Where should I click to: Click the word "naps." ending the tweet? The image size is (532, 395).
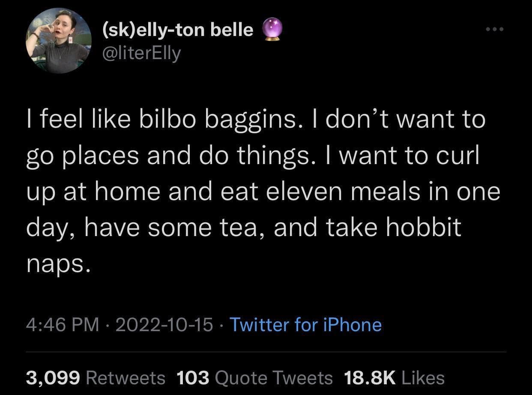[x=59, y=264]
